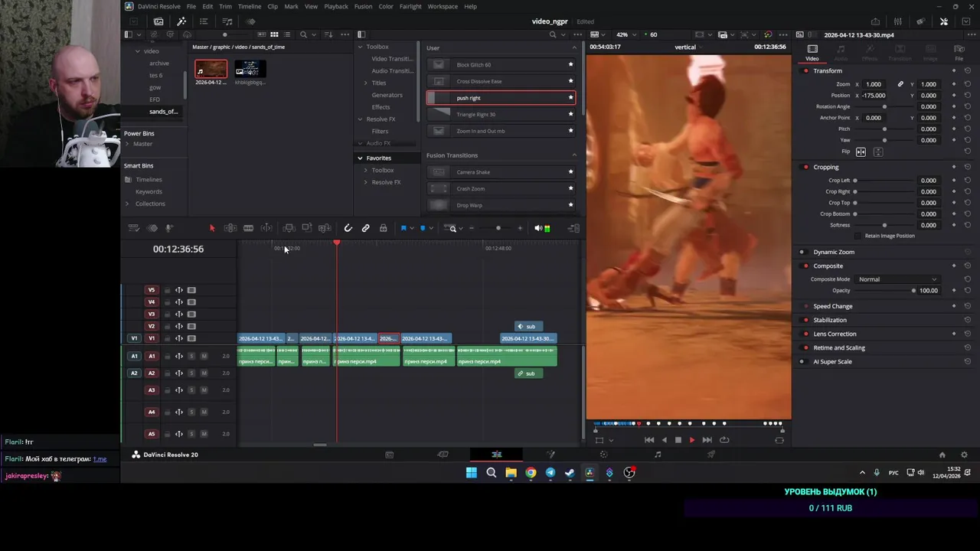
Task: Toggle Composite section enable dot
Action: pyautogui.click(x=805, y=266)
